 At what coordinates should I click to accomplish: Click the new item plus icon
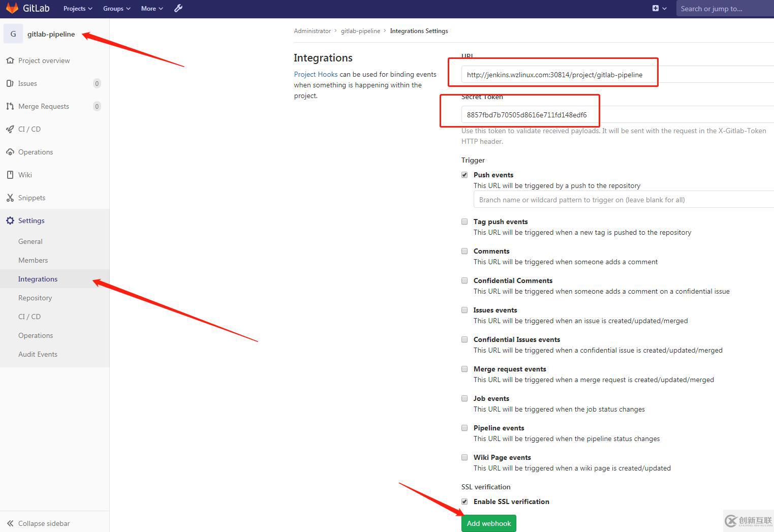(x=656, y=8)
